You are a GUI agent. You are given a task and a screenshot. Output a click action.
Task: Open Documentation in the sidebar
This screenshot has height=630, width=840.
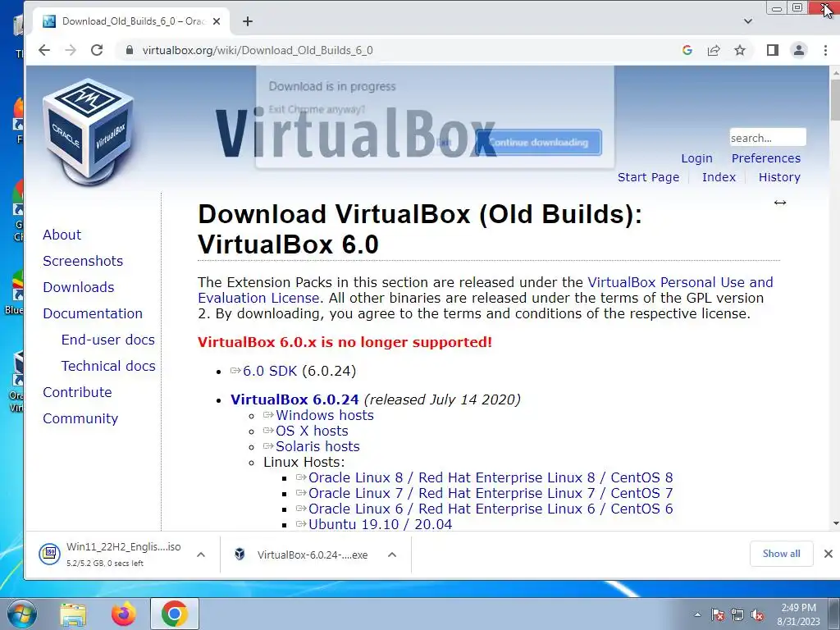point(93,313)
